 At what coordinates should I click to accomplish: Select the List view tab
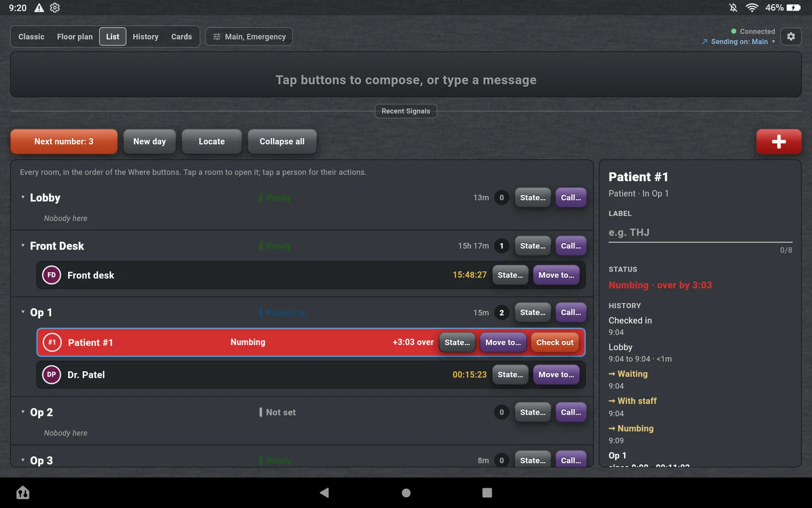click(x=113, y=37)
